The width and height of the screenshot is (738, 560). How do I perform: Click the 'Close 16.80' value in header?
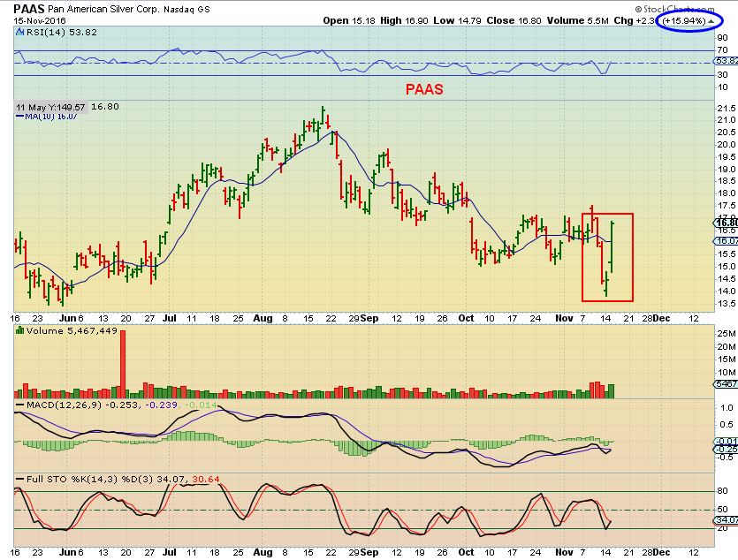514,20
